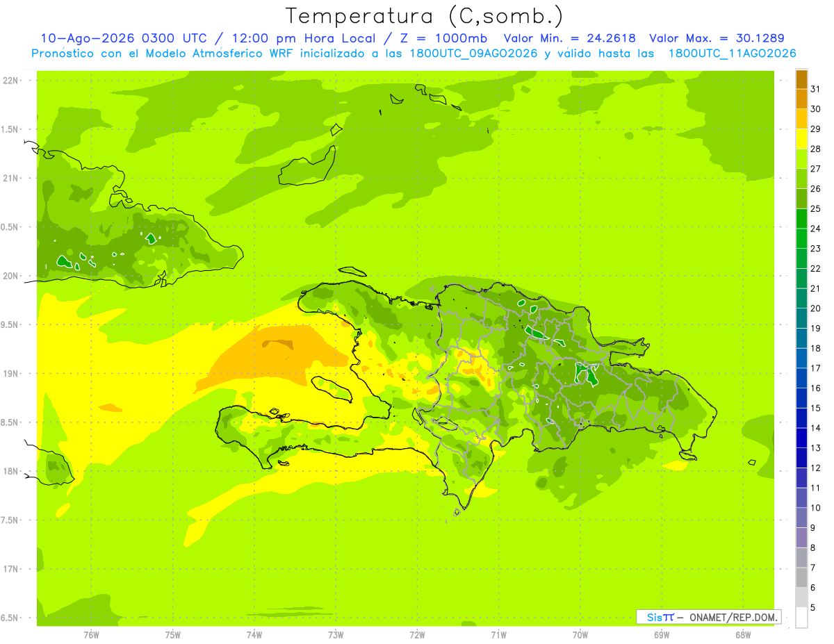Click the 75W longitude label

point(172,634)
